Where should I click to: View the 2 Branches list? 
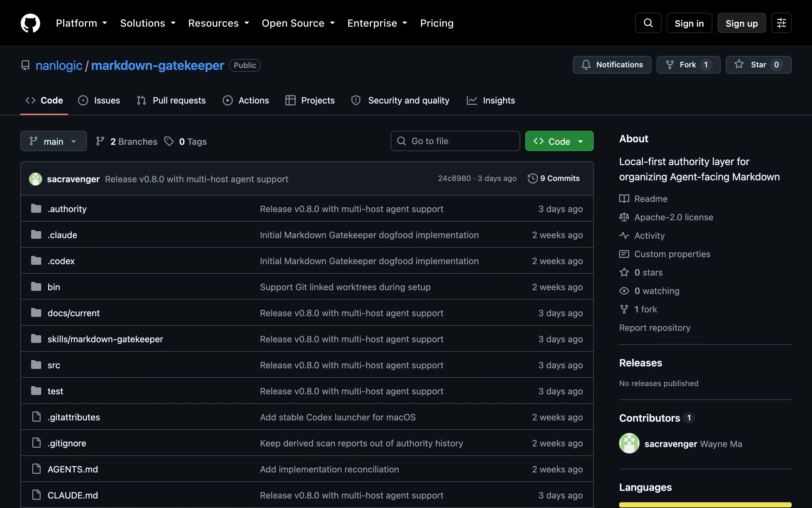(127, 142)
